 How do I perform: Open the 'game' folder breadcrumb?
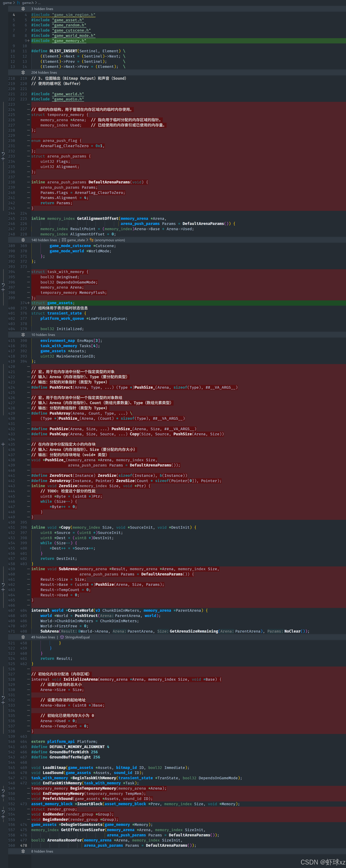[7, 3]
